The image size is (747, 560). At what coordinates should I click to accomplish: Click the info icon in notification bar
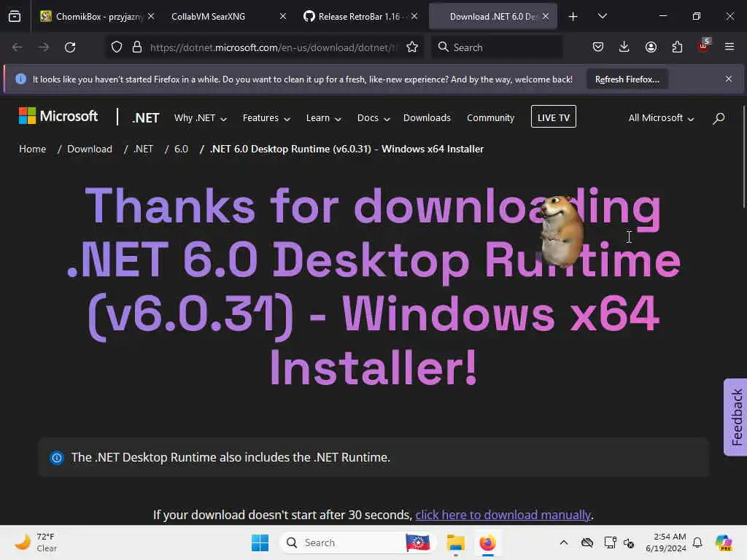(20, 79)
